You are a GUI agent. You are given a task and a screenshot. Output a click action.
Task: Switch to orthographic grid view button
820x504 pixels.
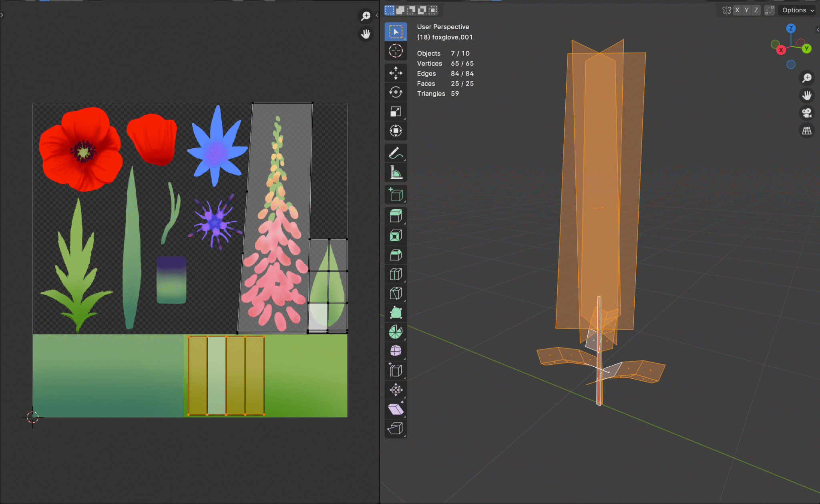pos(807,131)
